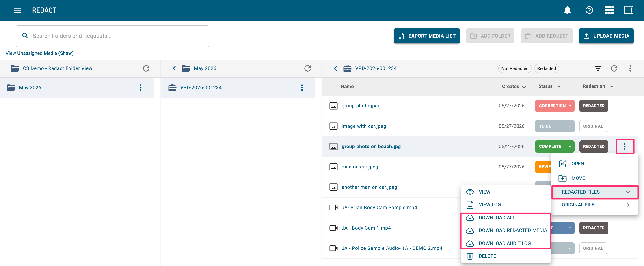Click the UPLOAD MEDIA button
644x266 pixels.
[606, 36]
